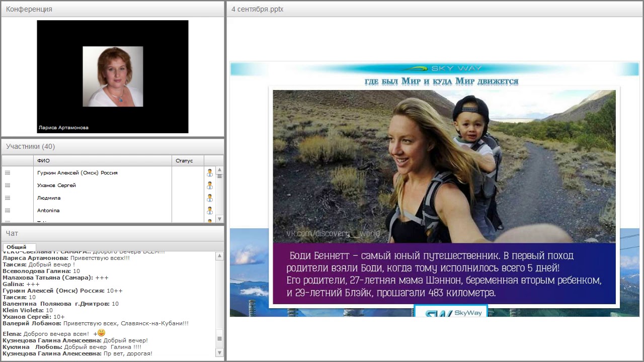Select presenter photo of Лариса Артамонова
Screen dimensions: 644x362
[113, 76]
